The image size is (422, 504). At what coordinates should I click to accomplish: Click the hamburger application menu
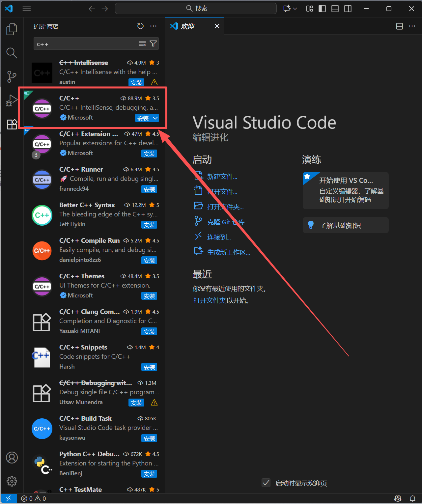[27, 9]
